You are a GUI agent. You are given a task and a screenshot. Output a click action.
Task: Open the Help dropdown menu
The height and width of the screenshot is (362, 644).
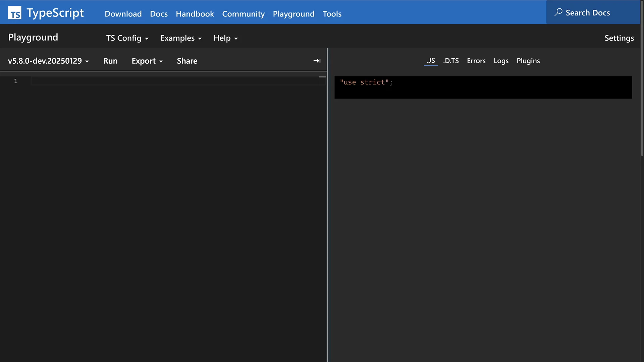[225, 38]
